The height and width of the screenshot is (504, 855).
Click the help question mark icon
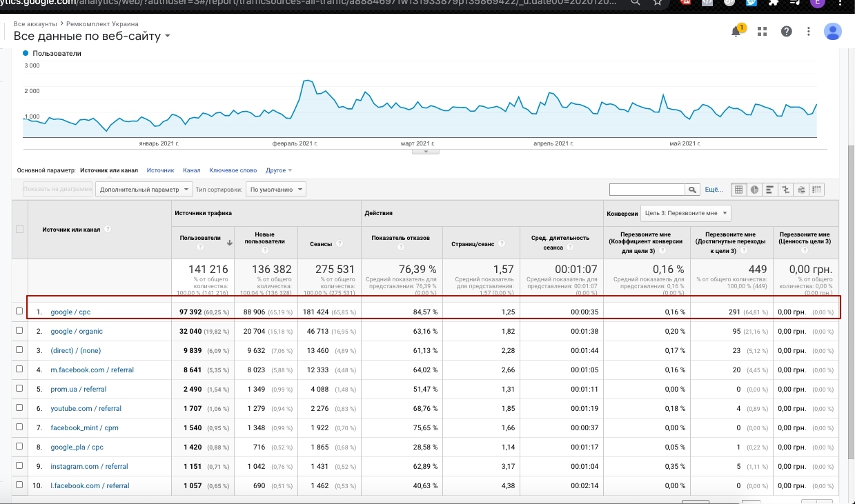[786, 32]
